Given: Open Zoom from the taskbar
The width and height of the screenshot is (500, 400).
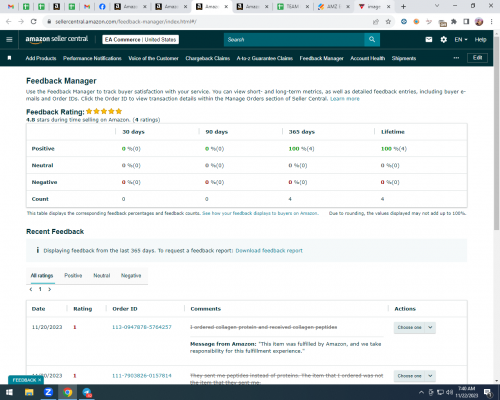Looking at the screenshot, I should [48, 392].
